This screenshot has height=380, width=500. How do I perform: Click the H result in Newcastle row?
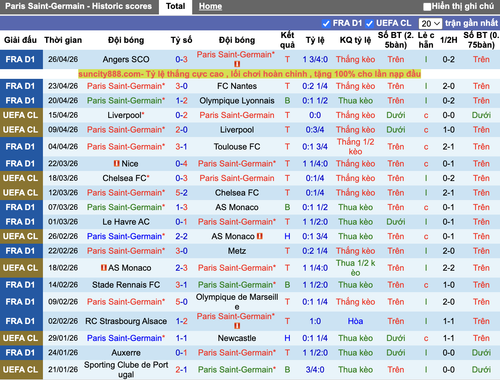pyautogui.click(x=287, y=338)
